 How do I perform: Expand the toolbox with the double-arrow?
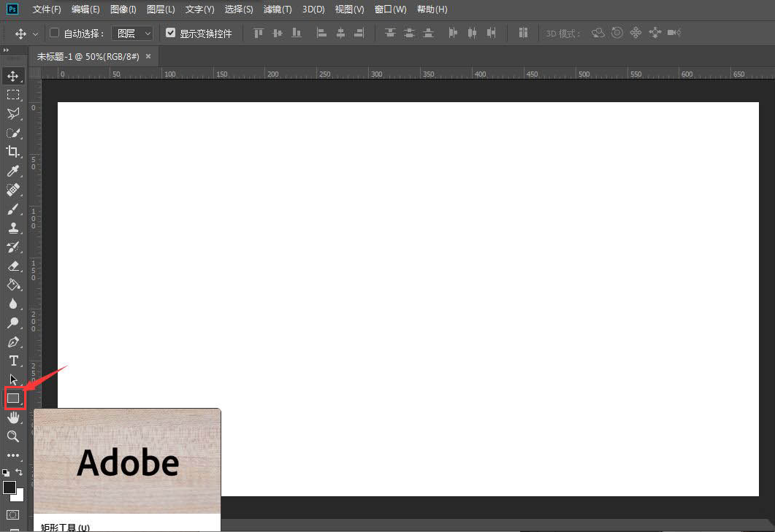click(x=6, y=50)
